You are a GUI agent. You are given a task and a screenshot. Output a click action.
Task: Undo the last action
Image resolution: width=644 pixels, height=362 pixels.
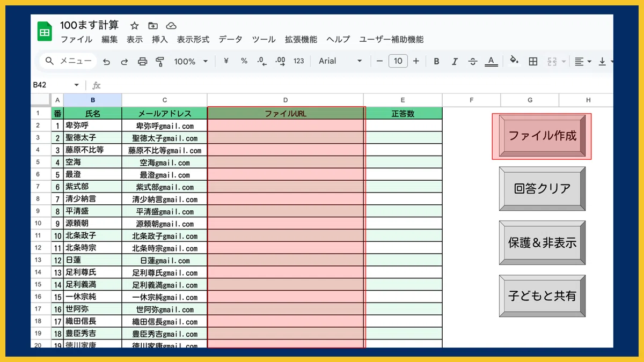point(106,62)
